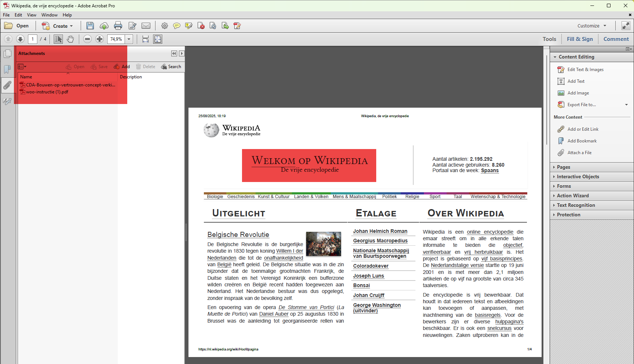The width and height of the screenshot is (634, 364).
Task: Switch to the Fill & Sign tab
Action: click(580, 39)
